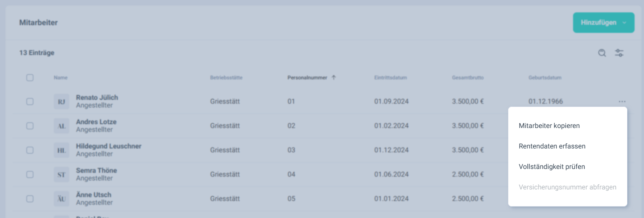This screenshot has width=644, height=218.
Task: Click the ST avatar icon
Action: click(x=61, y=174)
